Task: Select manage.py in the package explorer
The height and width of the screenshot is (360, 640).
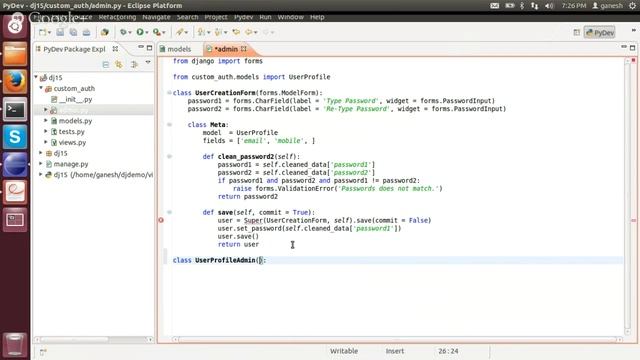Action: click(x=71, y=164)
